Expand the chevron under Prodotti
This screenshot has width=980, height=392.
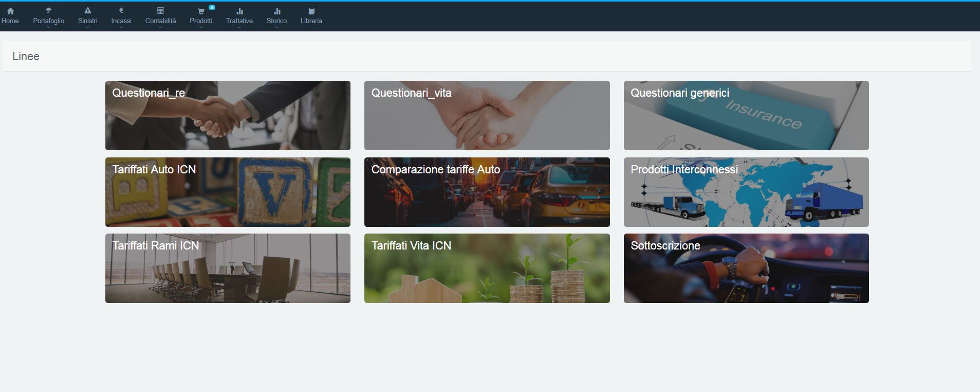click(201, 27)
